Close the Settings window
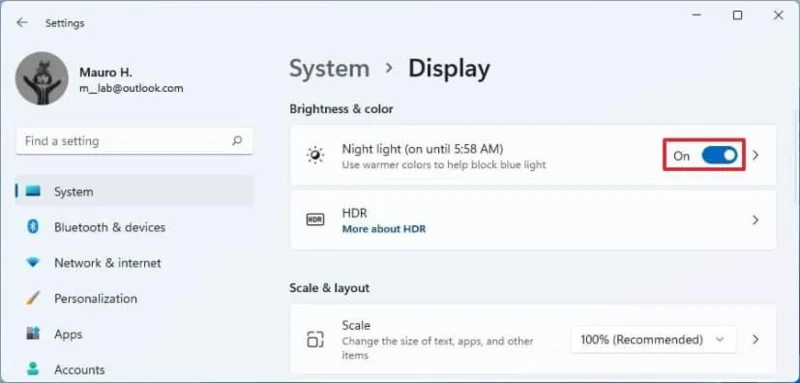 [x=779, y=16]
